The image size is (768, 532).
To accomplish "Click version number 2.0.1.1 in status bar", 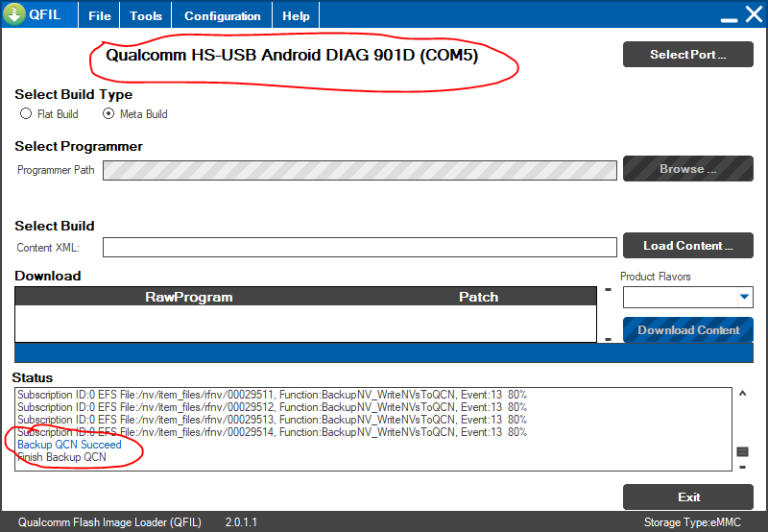I will [241, 522].
